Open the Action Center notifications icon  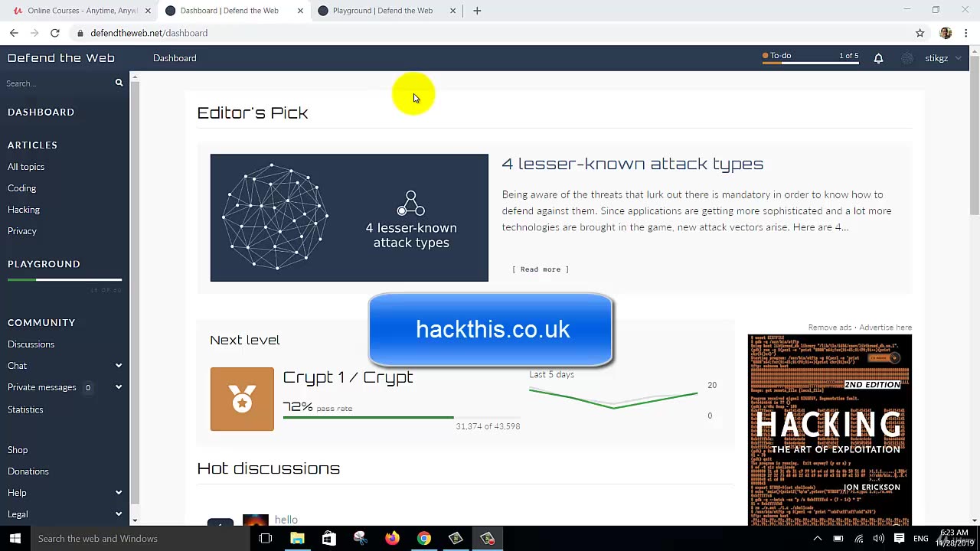pyautogui.click(x=900, y=539)
